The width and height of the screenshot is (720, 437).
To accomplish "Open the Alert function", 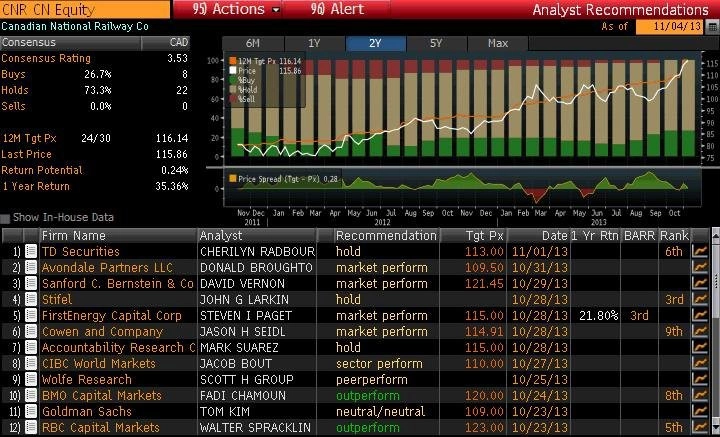I will 337,9.
